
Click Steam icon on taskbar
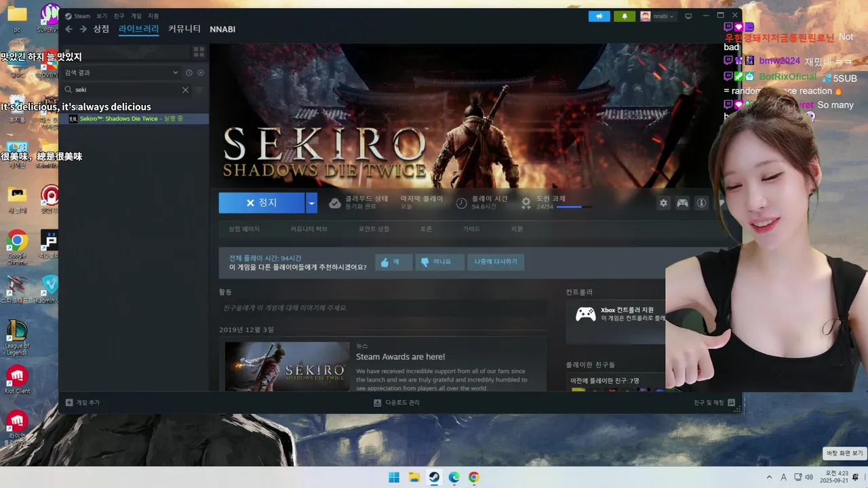click(x=434, y=477)
